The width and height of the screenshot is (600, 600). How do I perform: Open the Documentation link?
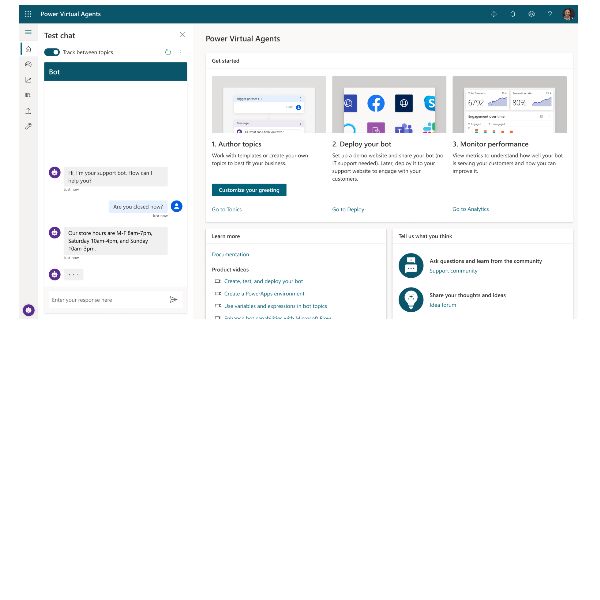coord(230,254)
